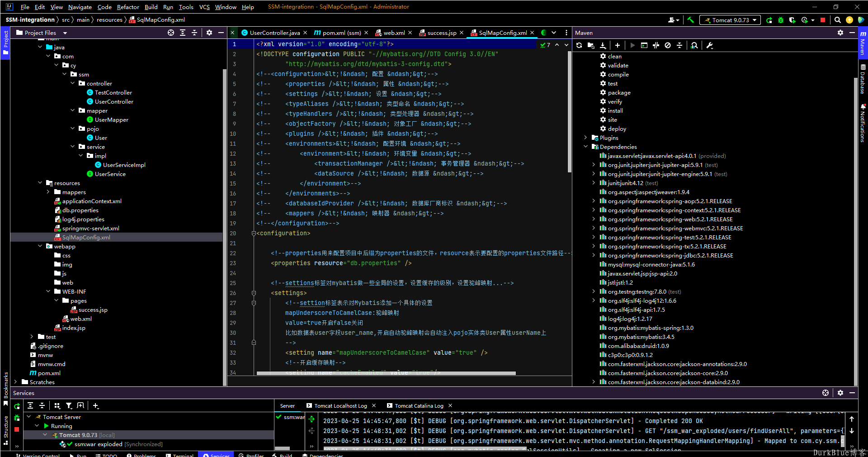Click the Build Project hammer icon
Viewport: 868px width, 457px height.
[x=690, y=20]
